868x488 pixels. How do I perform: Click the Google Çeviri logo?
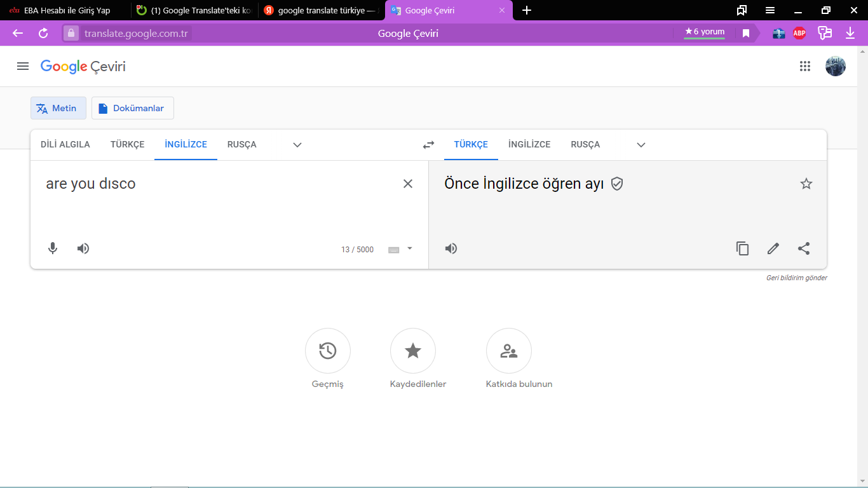pyautogui.click(x=83, y=66)
